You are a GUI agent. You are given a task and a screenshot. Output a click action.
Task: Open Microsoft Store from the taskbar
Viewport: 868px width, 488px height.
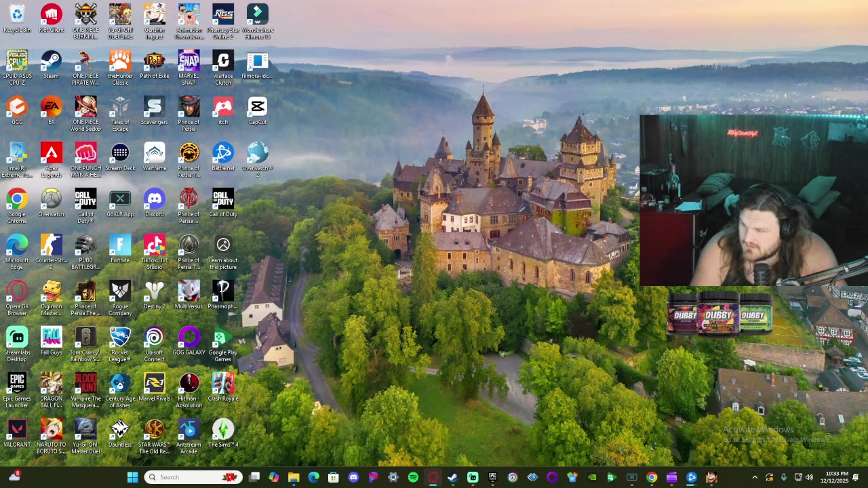click(x=333, y=477)
